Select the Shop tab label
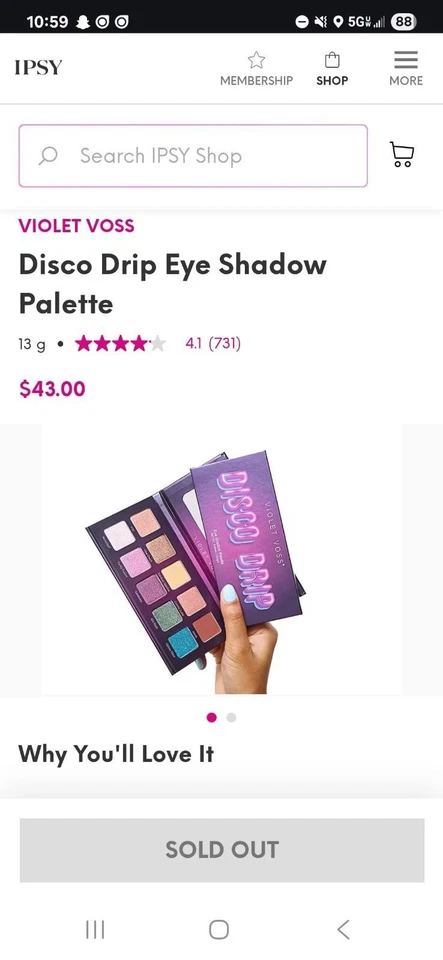Screen dimensions: 443x960 332,81
